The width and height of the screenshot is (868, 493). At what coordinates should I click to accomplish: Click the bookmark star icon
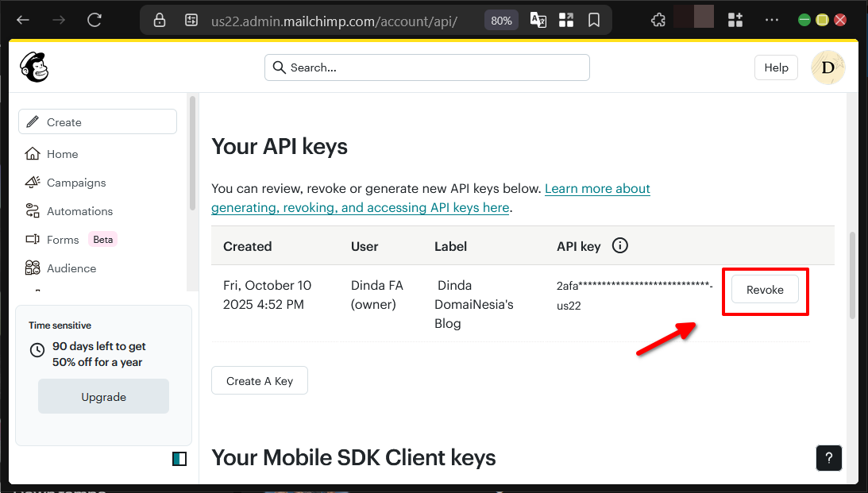[x=593, y=20]
